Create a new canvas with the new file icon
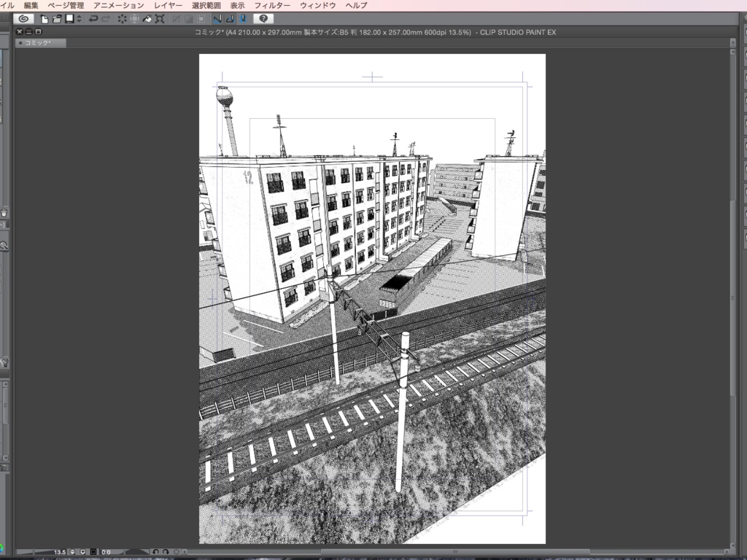This screenshot has height=560, width=747. click(43, 18)
